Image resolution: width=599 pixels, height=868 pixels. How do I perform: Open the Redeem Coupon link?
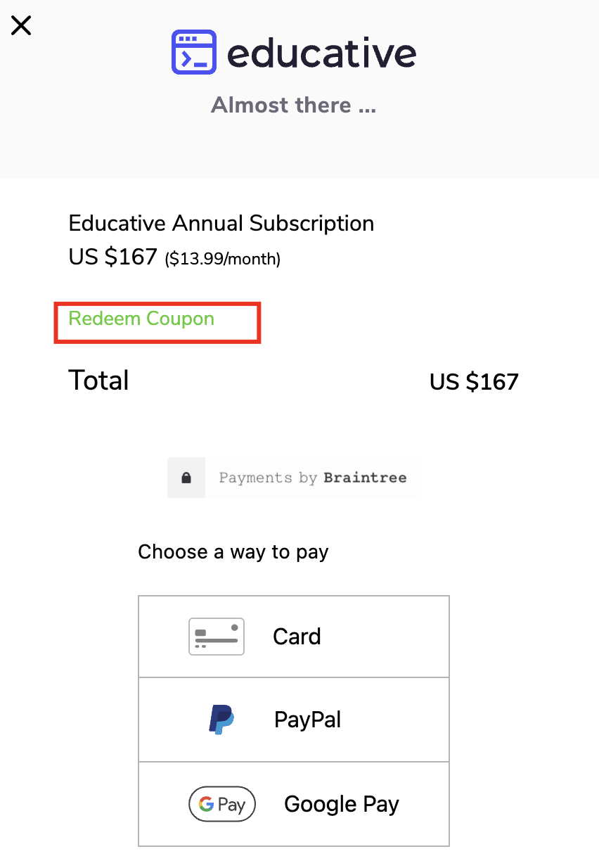[141, 319]
